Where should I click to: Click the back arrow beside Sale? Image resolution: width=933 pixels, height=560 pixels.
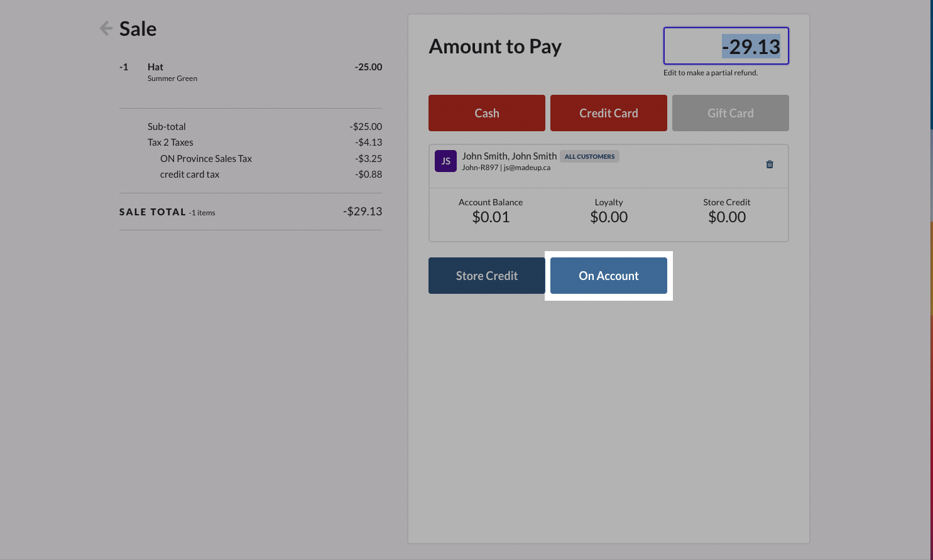click(x=106, y=28)
